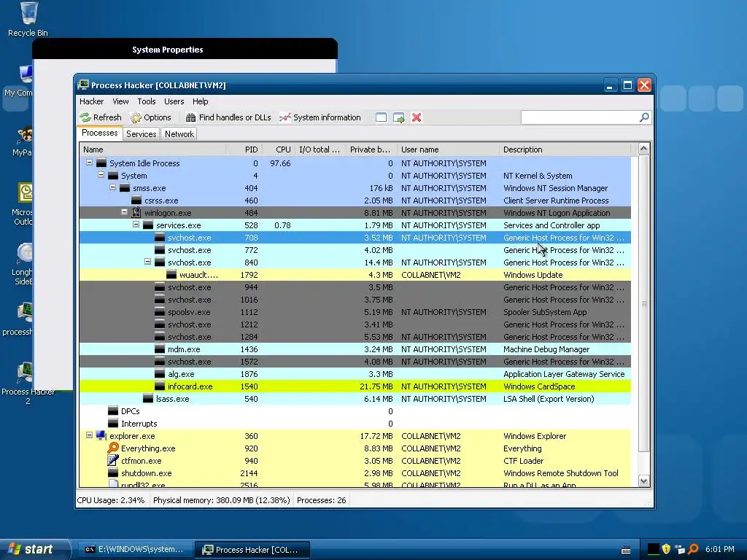Click the Processes: 26 status entry
The image size is (747, 560).
(321, 500)
